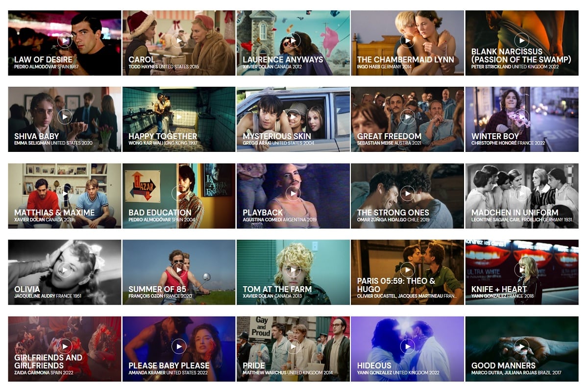This screenshot has height=392, width=588.
Task: Click the Shiva Baby play button
Action: (65, 117)
